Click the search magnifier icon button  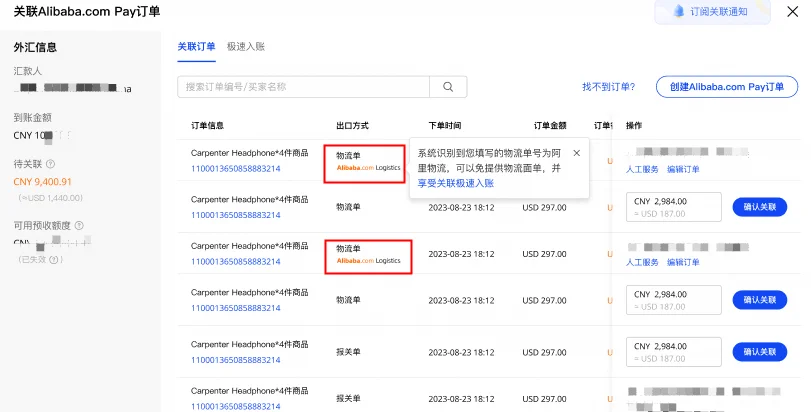pos(448,87)
